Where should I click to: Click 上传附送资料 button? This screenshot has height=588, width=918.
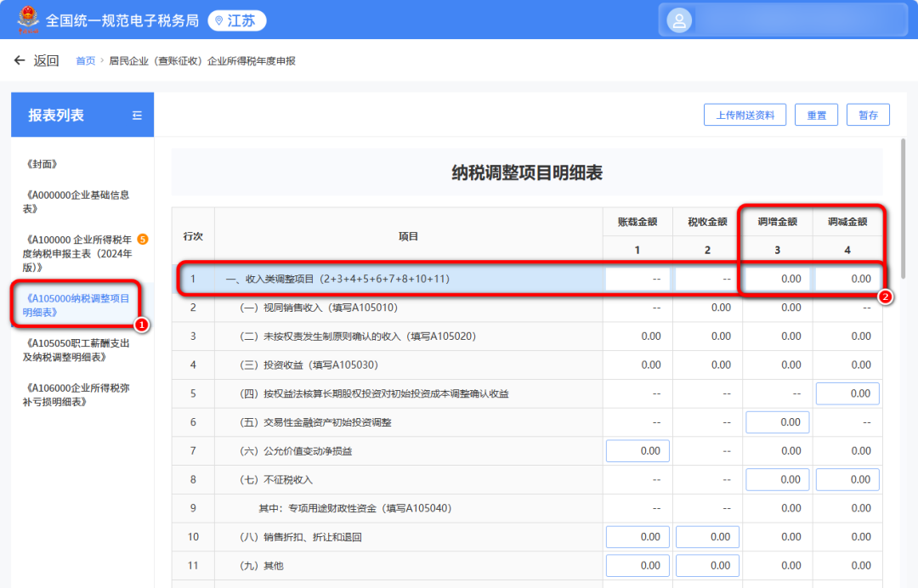tap(745, 116)
